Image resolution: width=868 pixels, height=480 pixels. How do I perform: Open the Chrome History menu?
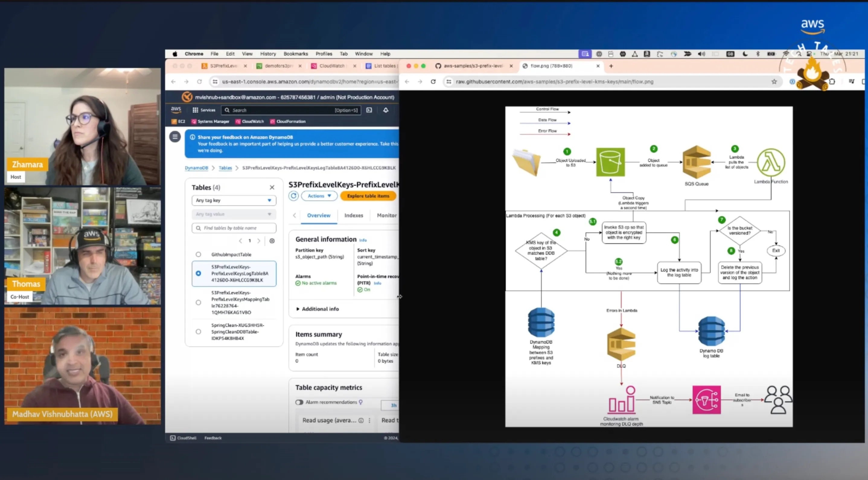tap(268, 54)
